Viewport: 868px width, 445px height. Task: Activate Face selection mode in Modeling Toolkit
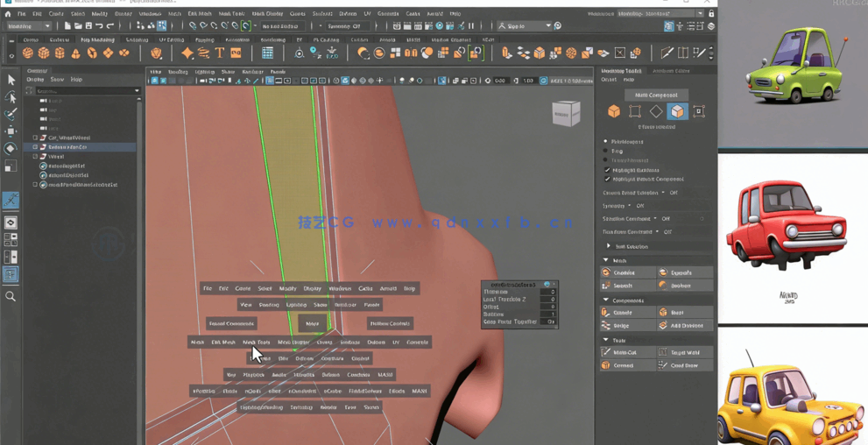[677, 111]
